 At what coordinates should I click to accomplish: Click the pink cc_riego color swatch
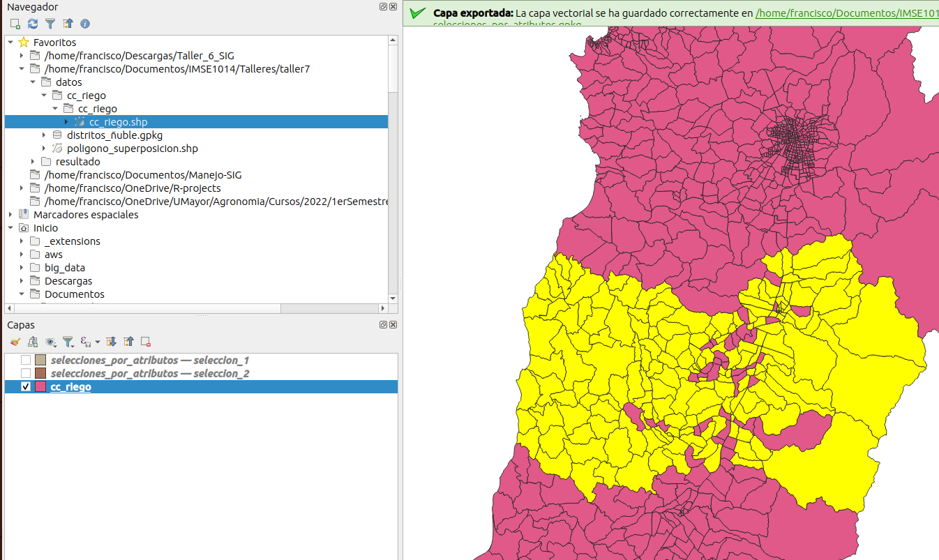click(x=40, y=387)
